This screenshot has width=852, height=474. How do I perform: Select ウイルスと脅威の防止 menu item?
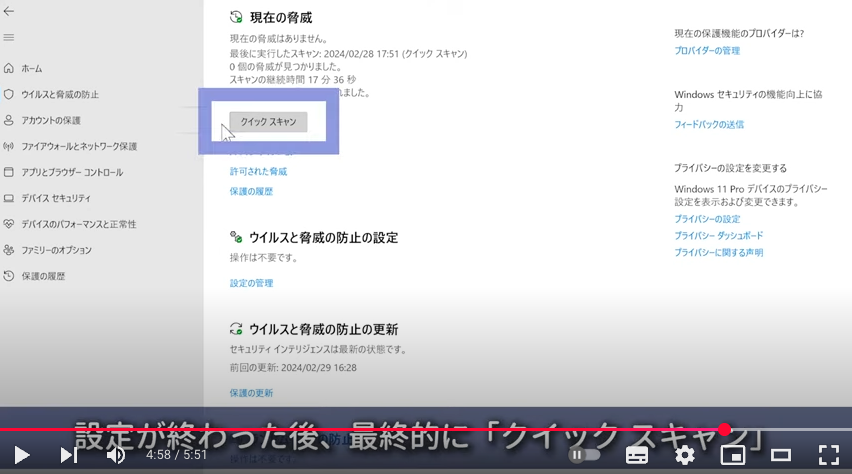pos(60,95)
